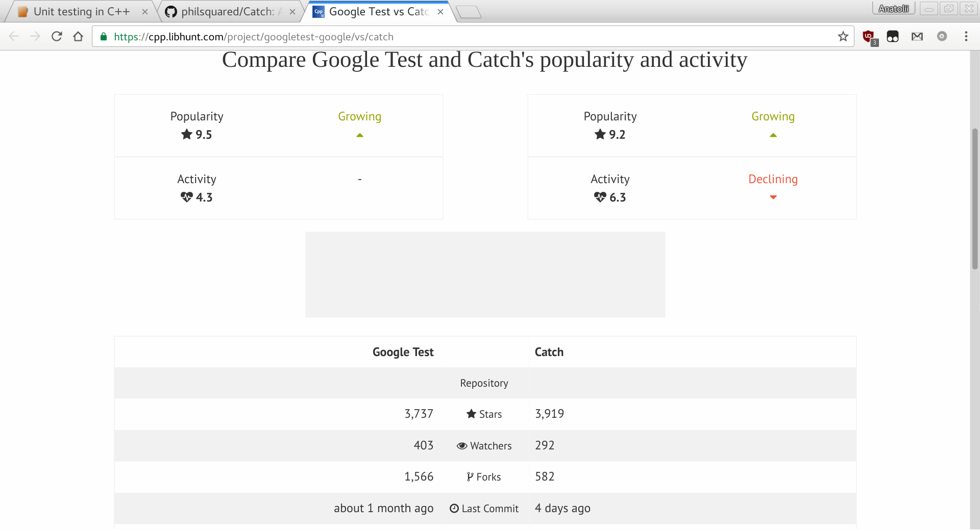The height and width of the screenshot is (530, 980).
Task: Close the philsquared/Catch tab
Action: coord(292,12)
